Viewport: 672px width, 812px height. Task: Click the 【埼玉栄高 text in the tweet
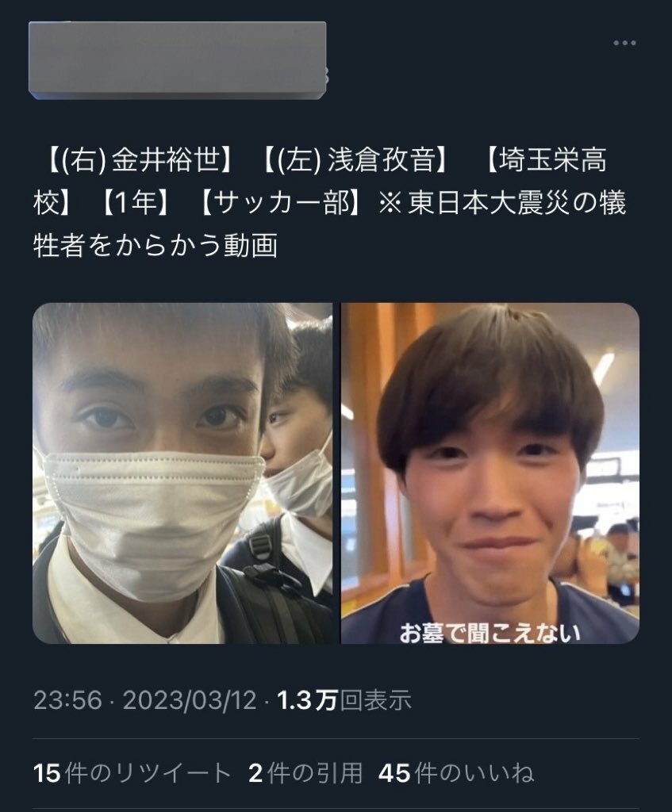[543, 160]
